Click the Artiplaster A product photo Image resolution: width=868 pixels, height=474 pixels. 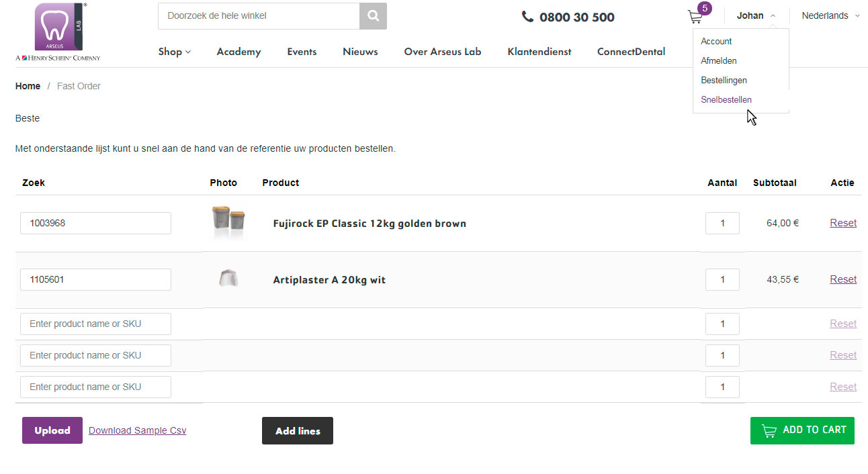228,279
